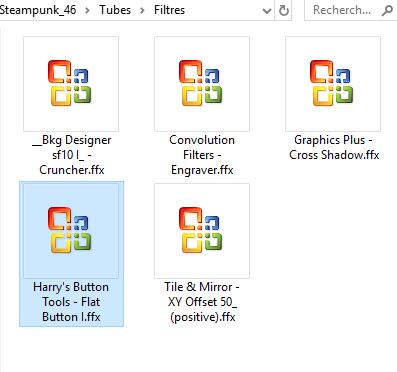The image size is (397, 372).
Task: Click the search magnifier icon
Action: click(387, 11)
